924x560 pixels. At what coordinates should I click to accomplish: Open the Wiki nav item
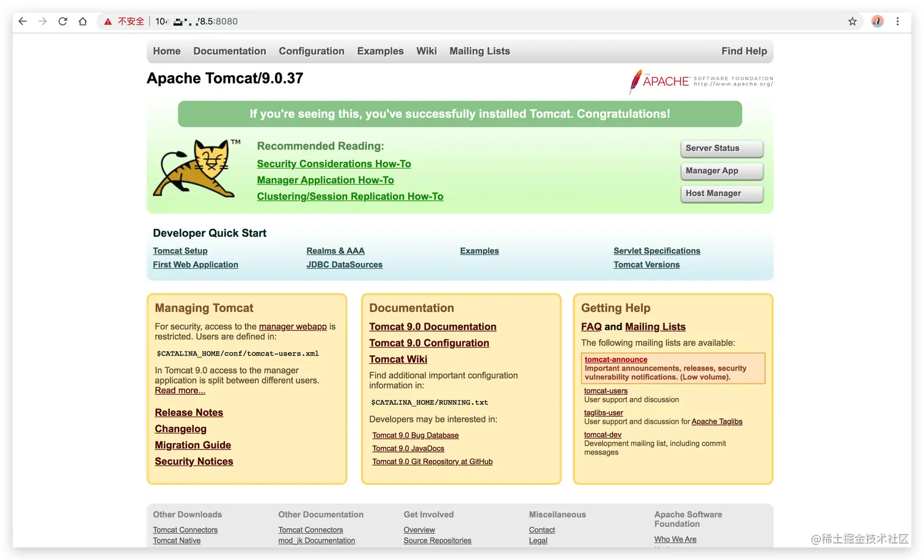point(427,51)
